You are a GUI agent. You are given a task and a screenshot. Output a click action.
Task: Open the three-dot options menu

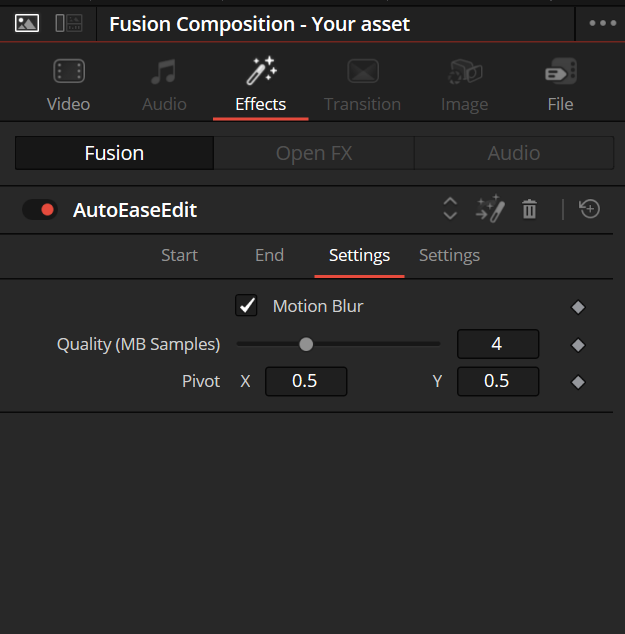click(x=602, y=23)
